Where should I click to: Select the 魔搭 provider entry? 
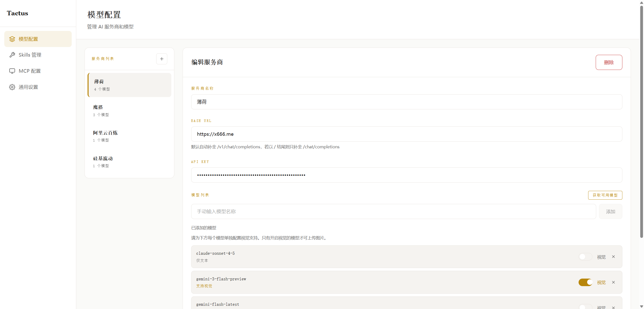click(129, 110)
